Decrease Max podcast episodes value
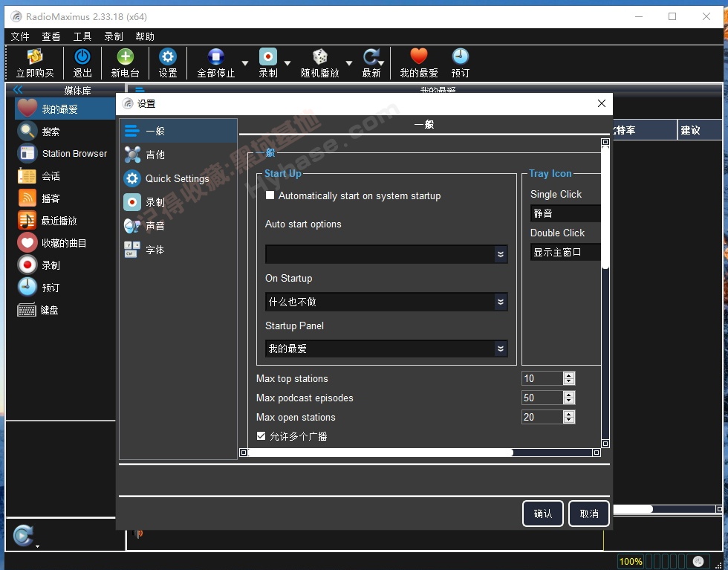This screenshot has width=728, height=570. [x=569, y=401]
